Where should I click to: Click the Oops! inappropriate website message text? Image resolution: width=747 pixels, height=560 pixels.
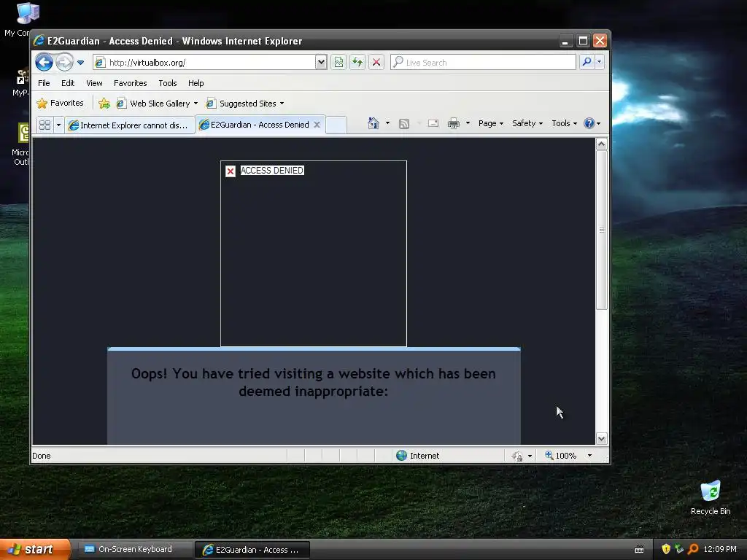(314, 382)
